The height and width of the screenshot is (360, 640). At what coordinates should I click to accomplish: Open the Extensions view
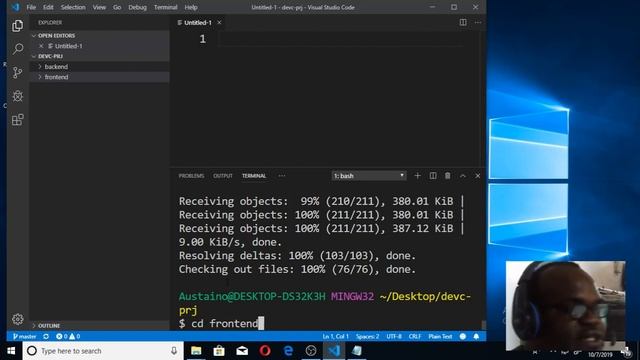click(18, 120)
